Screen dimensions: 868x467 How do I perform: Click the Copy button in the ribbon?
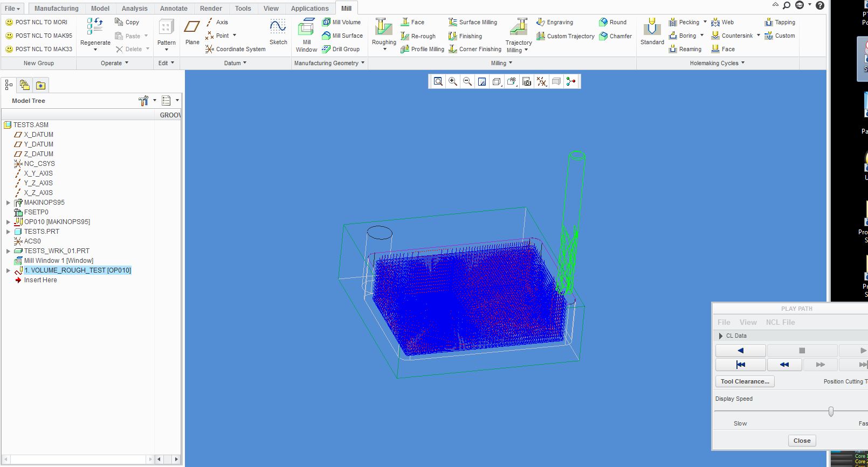pyautogui.click(x=127, y=22)
